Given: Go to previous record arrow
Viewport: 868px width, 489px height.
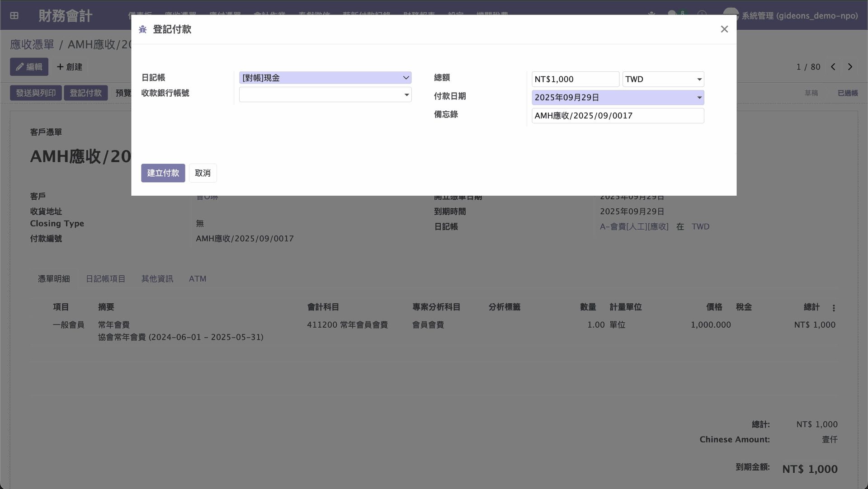Looking at the screenshot, I should click(x=833, y=67).
